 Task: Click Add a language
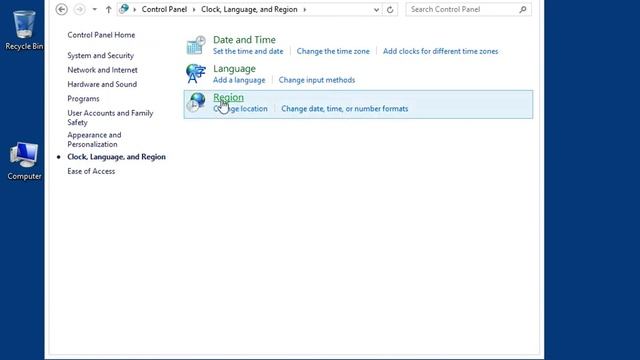239,80
